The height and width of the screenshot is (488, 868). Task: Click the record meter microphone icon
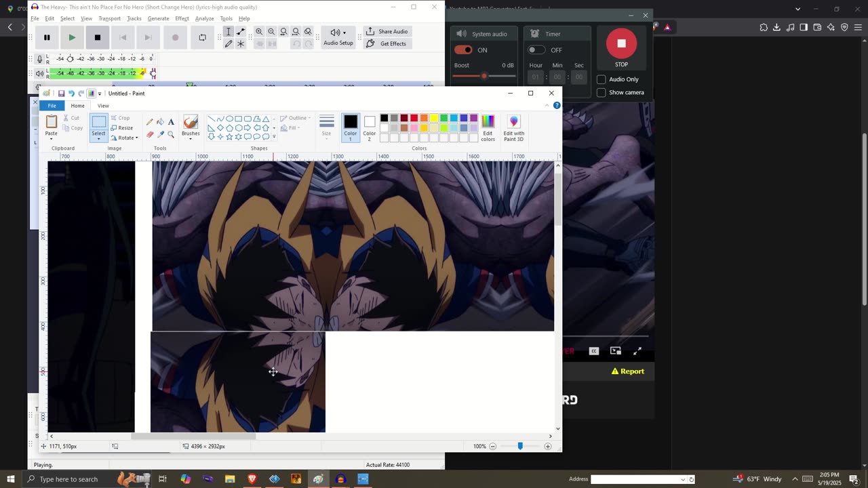click(x=40, y=59)
